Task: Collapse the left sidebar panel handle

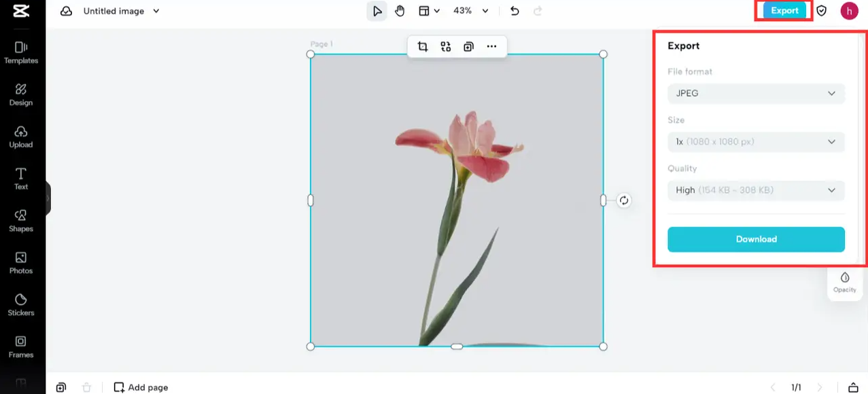Action: [x=48, y=198]
